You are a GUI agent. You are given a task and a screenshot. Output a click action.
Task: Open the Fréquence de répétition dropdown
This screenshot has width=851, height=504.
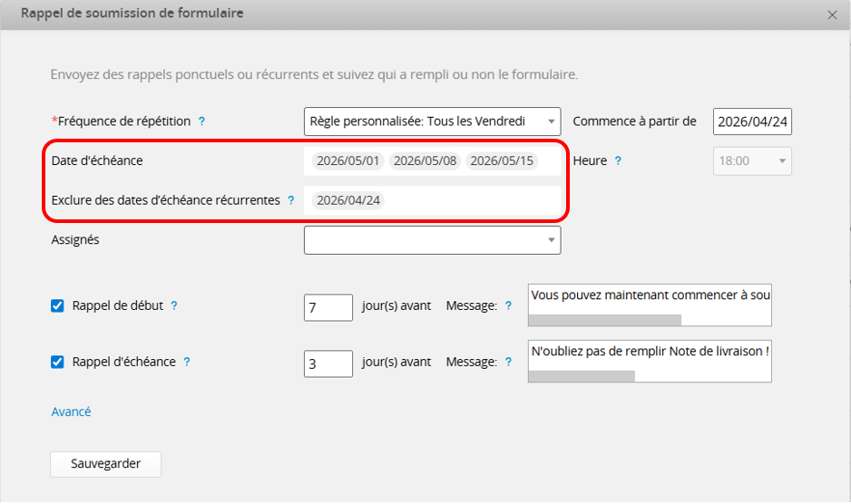[432, 121]
